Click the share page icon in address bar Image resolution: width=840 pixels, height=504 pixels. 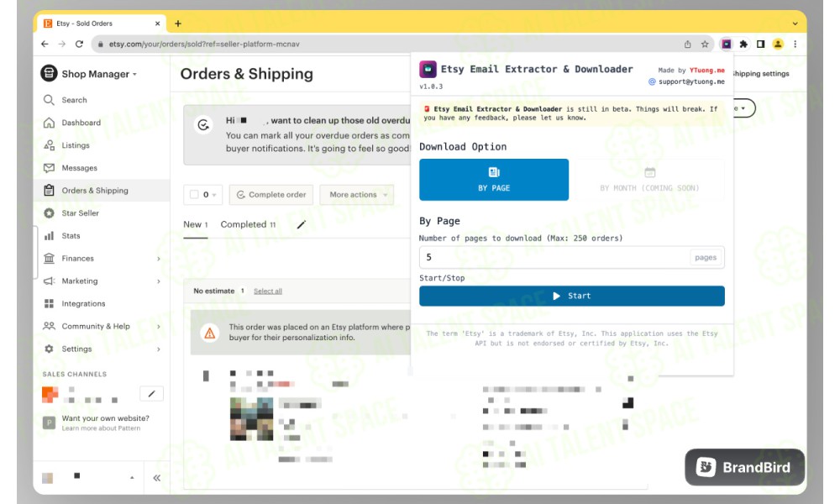tap(687, 44)
